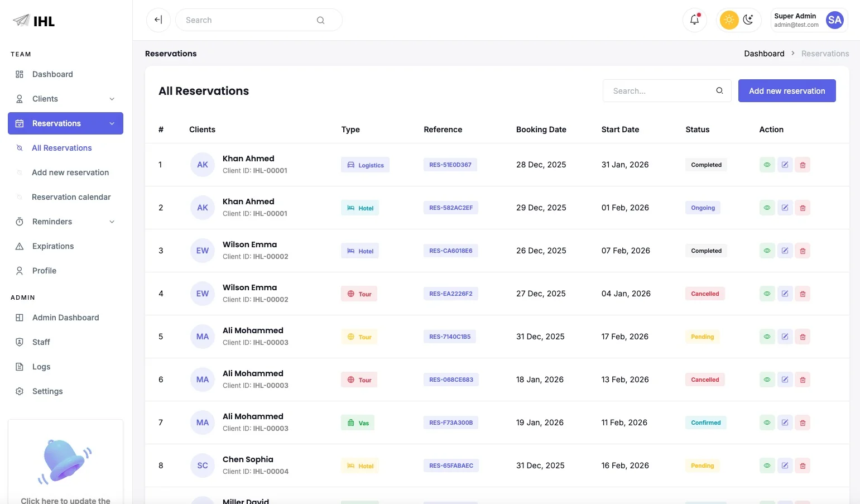Open the SA user avatar menu
This screenshot has height=504, width=860.
pyautogui.click(x=834, y=20)
